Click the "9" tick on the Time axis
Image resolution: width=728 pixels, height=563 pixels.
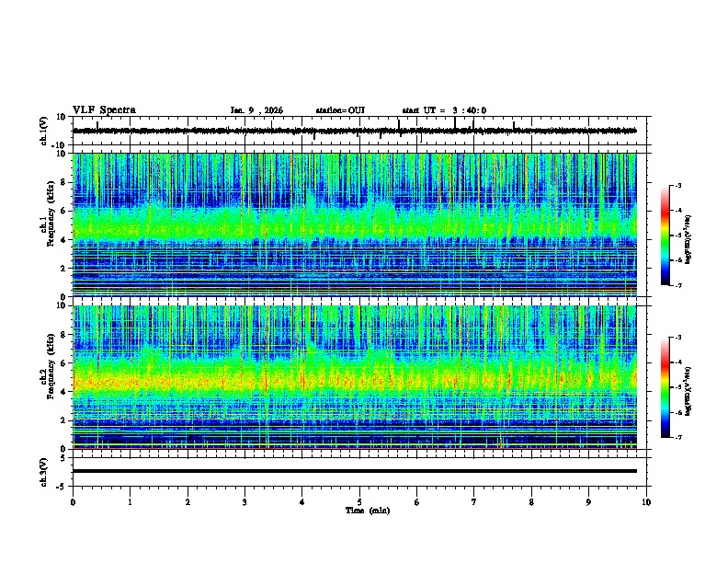point(588,502)
